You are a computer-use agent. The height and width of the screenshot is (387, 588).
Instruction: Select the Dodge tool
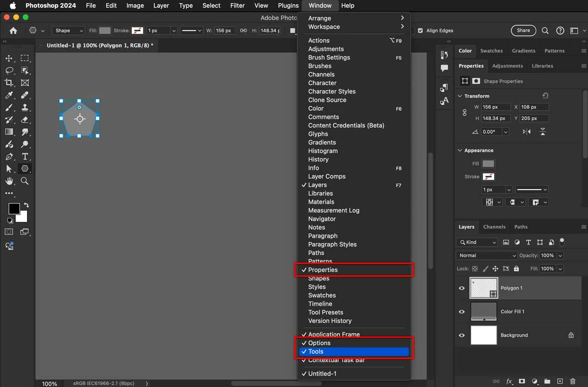click(25, 145)
